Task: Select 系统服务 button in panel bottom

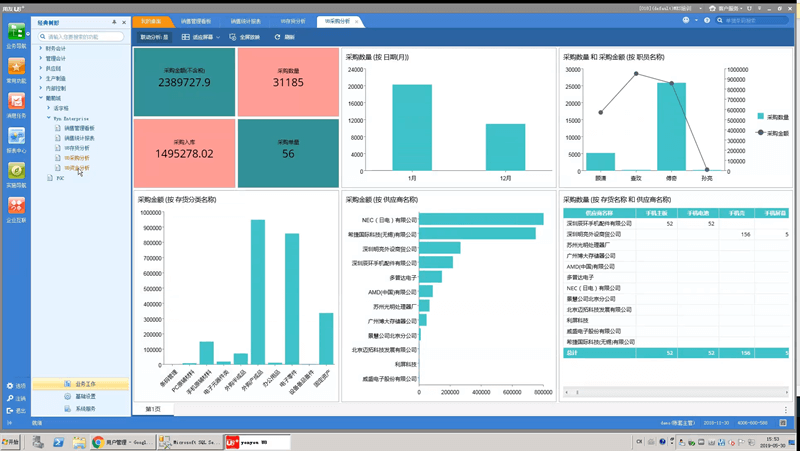Action: click(x=81, y=409)
